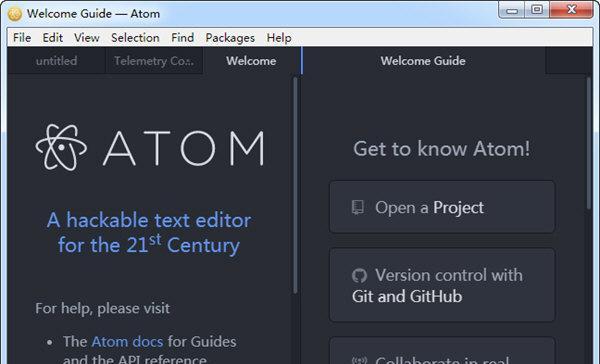The width and height of the screenshot is (600, 364).
Task: Click the Atom app icon in title bar
Action: (15, 14)
